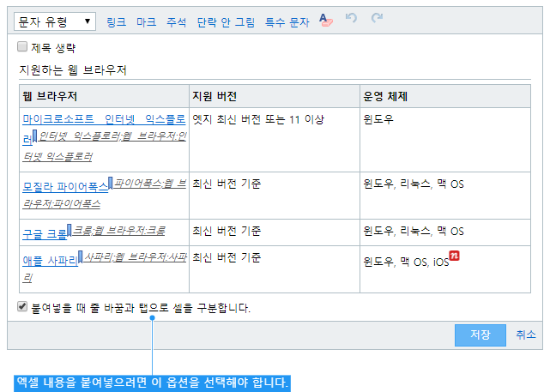Insert via 특수 문자 toolbar item
The image size is (550, 392).
pos(287,21)
